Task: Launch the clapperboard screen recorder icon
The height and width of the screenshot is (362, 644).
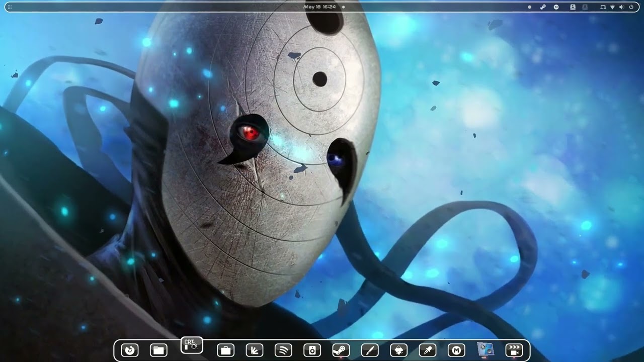Action: [514, 350]
